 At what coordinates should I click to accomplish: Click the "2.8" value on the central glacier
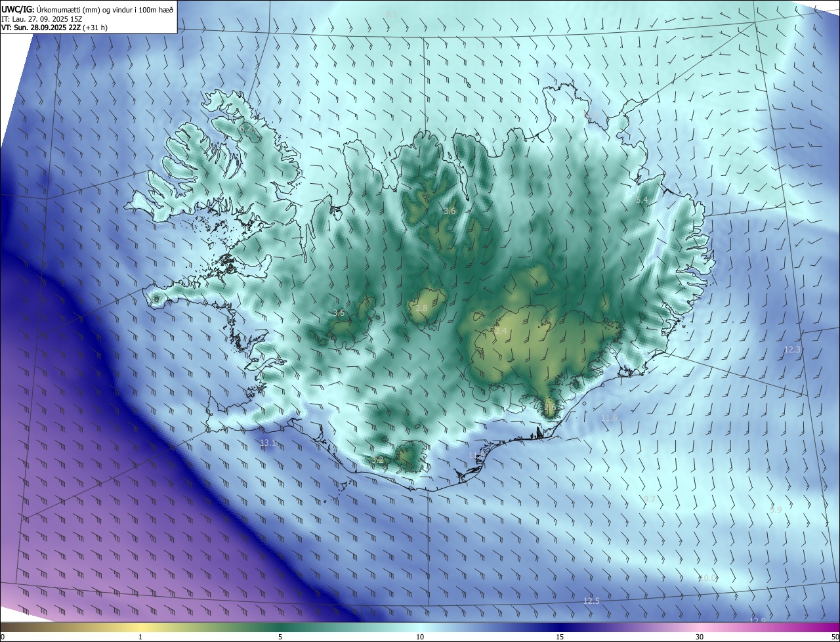(422, 308)
